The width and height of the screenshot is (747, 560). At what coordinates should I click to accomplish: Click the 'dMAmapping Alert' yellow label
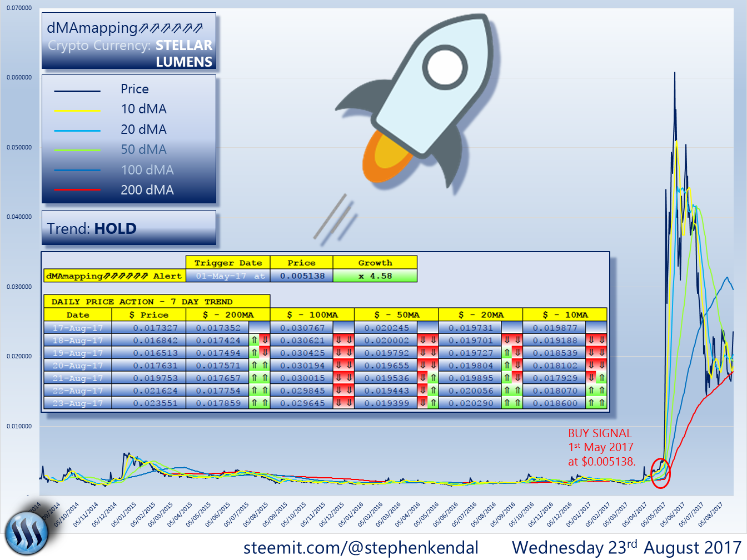pyautogui.click(x=114, y=276)
